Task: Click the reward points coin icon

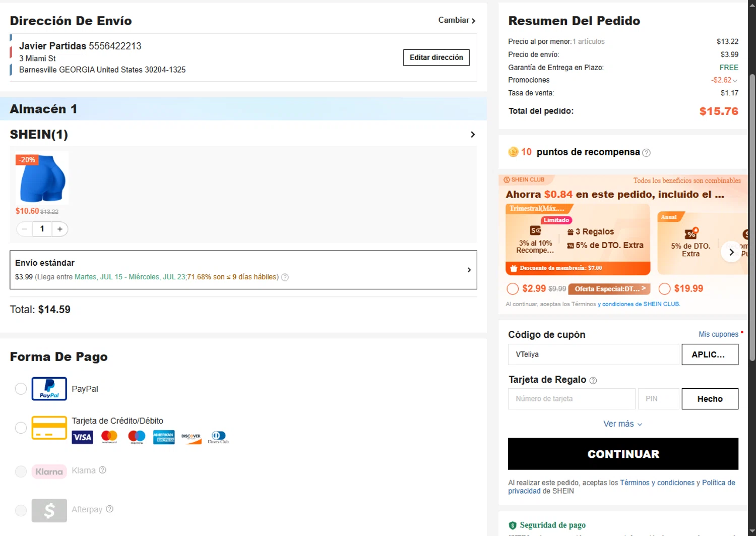Action: 513,152
